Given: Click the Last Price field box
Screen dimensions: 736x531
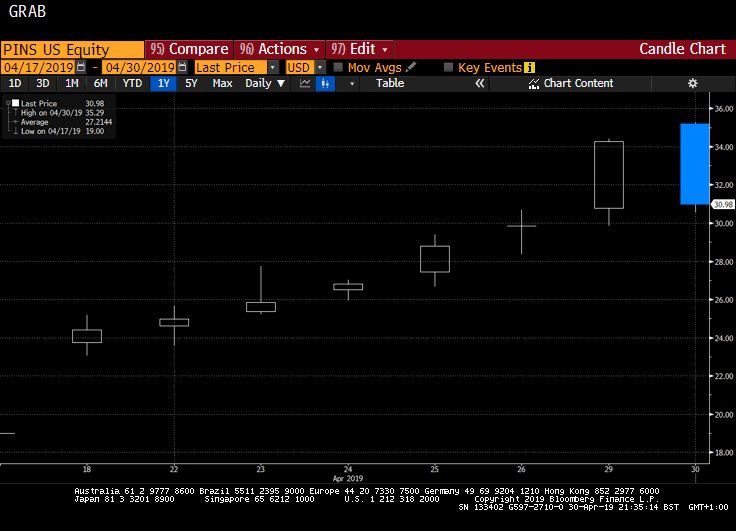Looking at the screenshot, I should click(231, 68).
